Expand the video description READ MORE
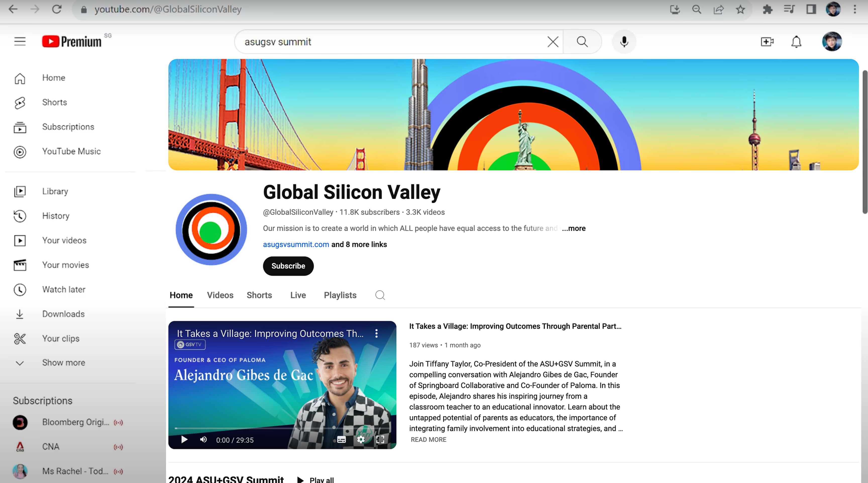Viewport: 868px width, 483px height. point(428,440)
